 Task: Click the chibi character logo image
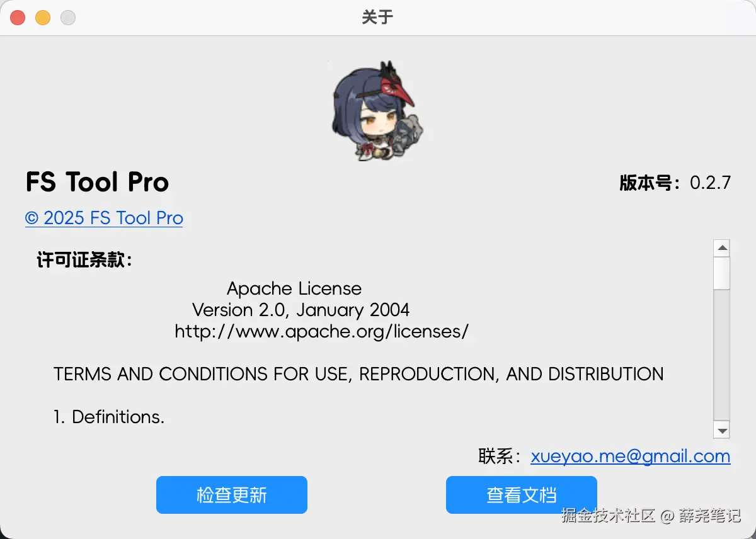[x=378, y=111]
